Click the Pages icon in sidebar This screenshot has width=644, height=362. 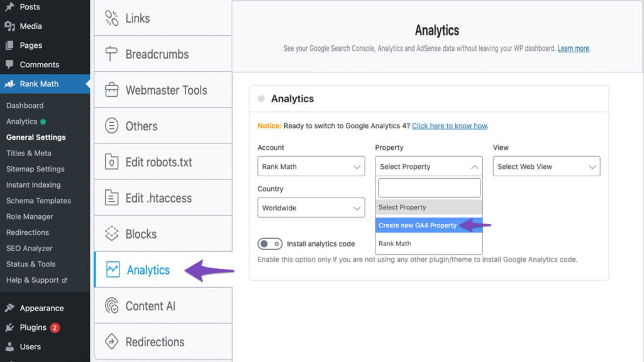[9, 45]
